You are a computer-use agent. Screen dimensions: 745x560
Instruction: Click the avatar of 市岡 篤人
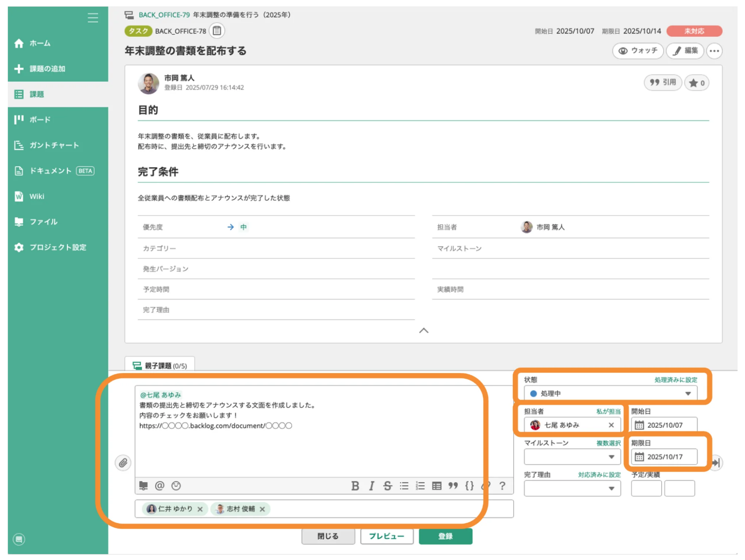148,83
